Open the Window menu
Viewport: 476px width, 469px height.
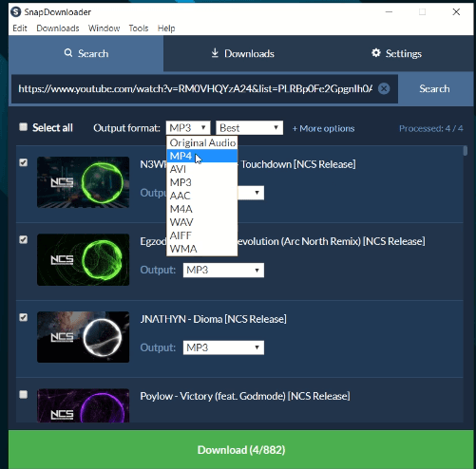[104, 28]
